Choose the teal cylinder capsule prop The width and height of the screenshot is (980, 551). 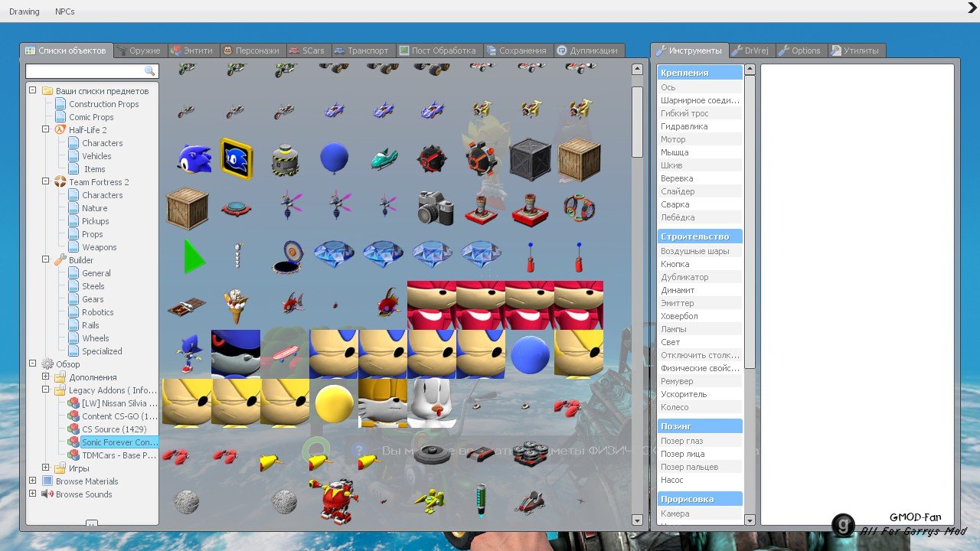point(481,501)
